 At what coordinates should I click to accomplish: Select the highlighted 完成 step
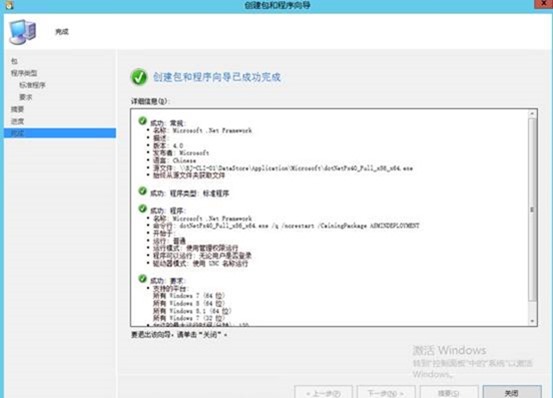click(x=60, y=133)
